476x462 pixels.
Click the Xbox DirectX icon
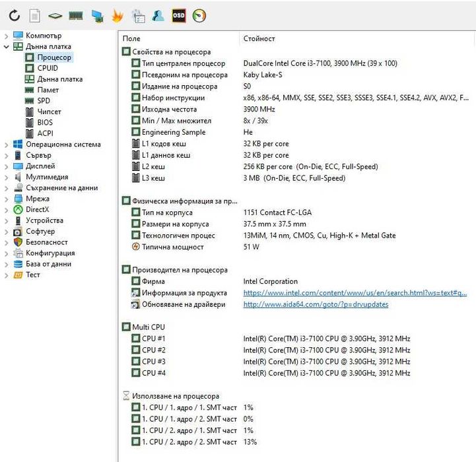18,209
